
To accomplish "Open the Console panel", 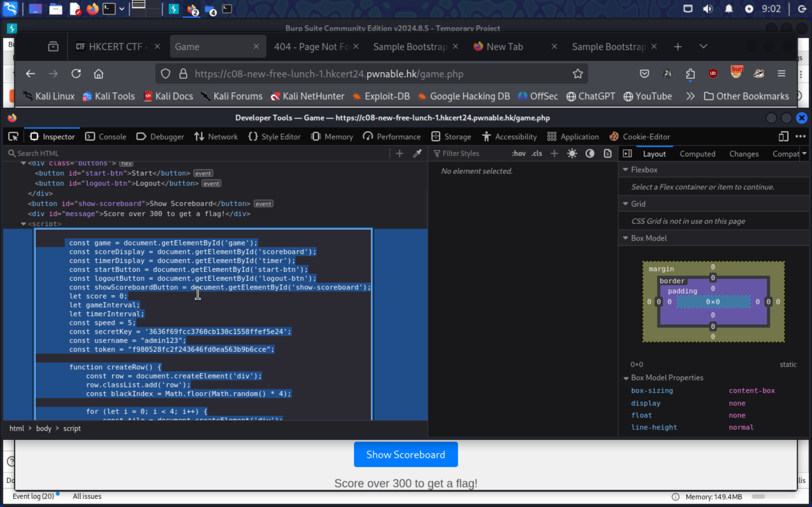I will (112, 136).
